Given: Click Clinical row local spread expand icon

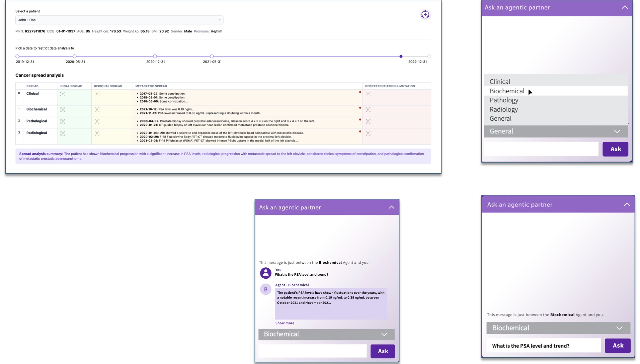Looking at the screenshot, I should click(63, 94).
